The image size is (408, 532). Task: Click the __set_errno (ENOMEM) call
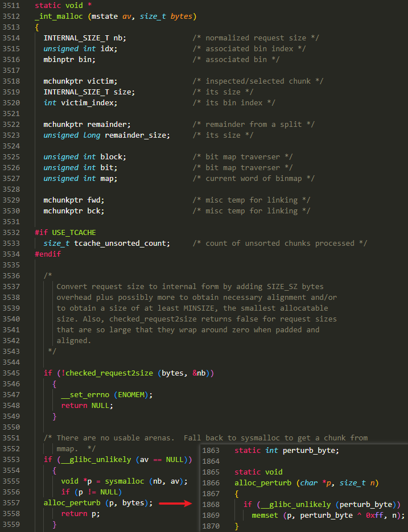[107, 394]
